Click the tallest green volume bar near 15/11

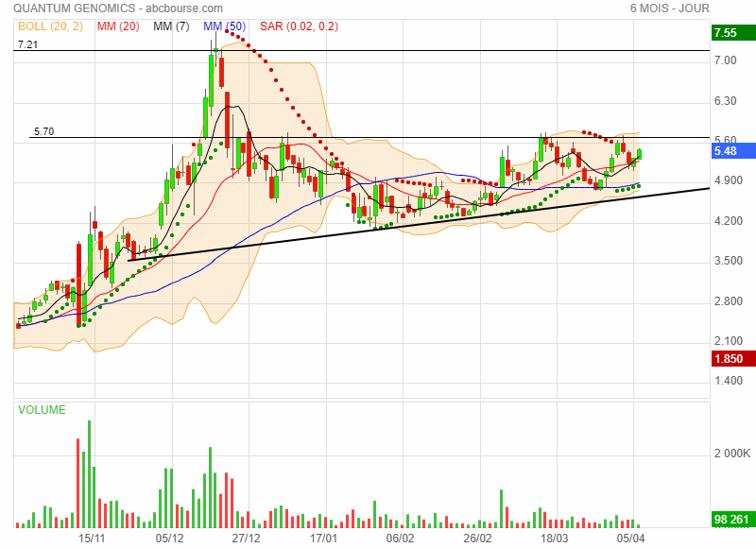click(89, 474)
